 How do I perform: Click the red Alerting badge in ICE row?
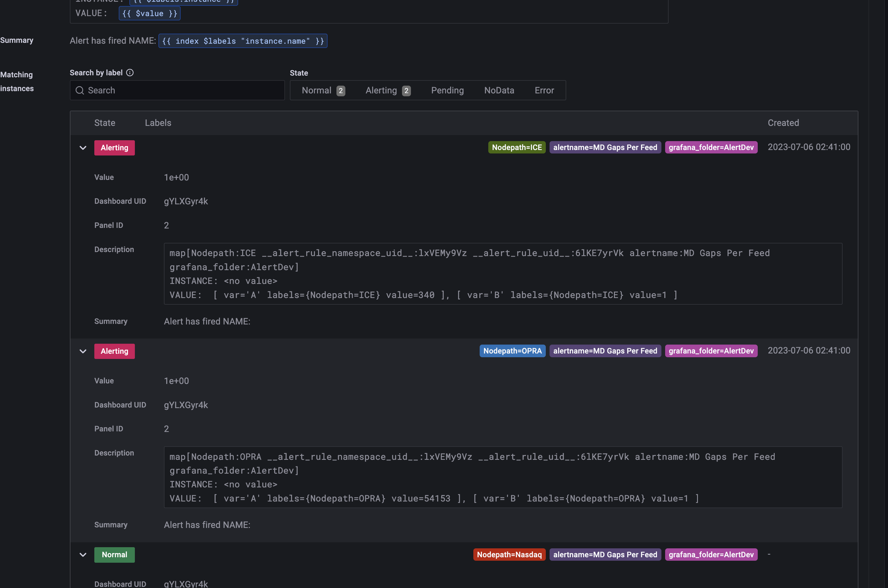[x=114, y=148]
